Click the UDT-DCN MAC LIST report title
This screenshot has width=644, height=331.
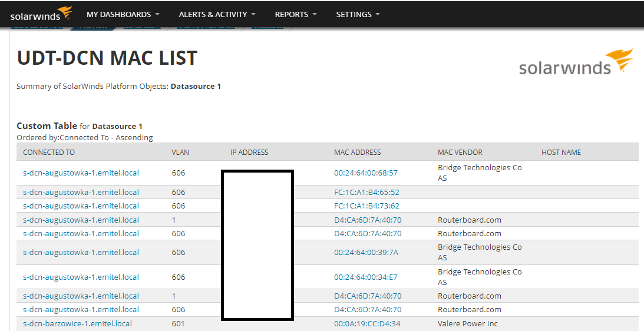click(x=107, y=58)
